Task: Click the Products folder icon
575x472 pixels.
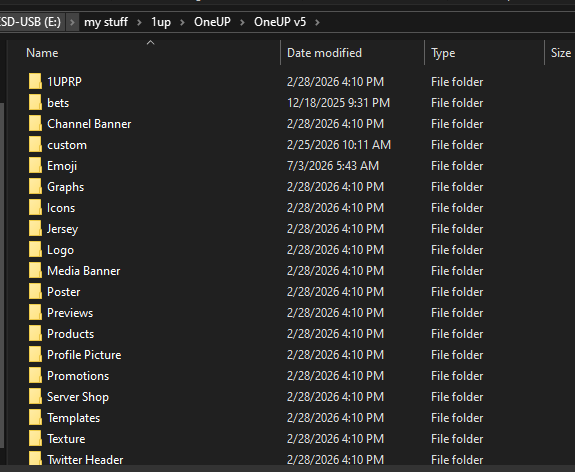Action: pos(35,333)
